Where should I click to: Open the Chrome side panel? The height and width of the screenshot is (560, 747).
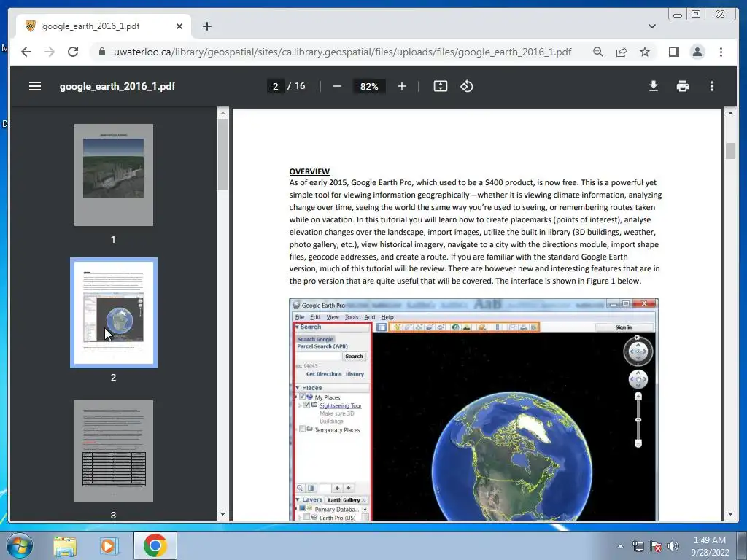[x=673, y=52]
